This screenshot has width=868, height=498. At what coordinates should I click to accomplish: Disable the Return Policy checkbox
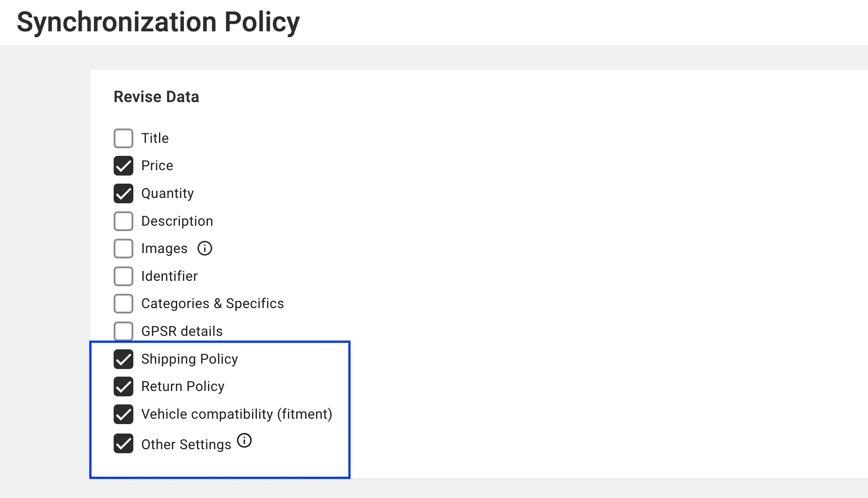pyautogui.click(x=123, y=386)
